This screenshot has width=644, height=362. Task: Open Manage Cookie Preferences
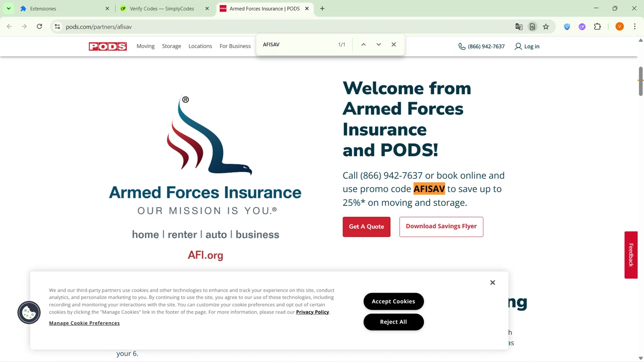[x=84, y=323]
